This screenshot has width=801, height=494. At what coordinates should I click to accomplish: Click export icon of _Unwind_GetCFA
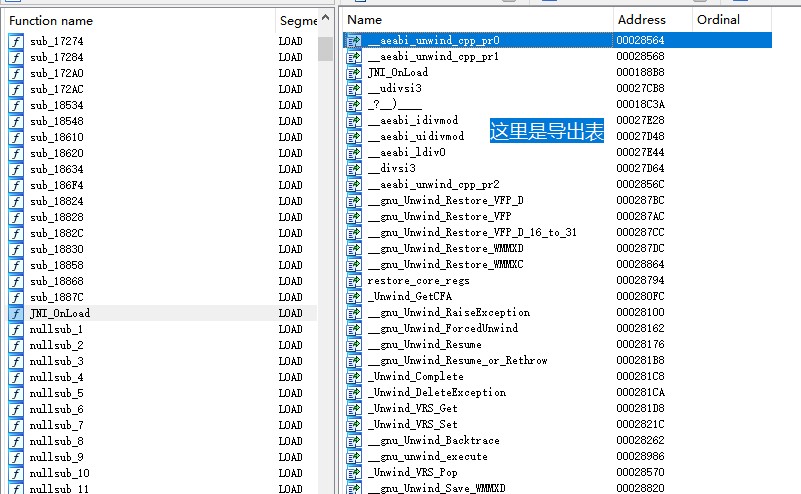(354, 296)
